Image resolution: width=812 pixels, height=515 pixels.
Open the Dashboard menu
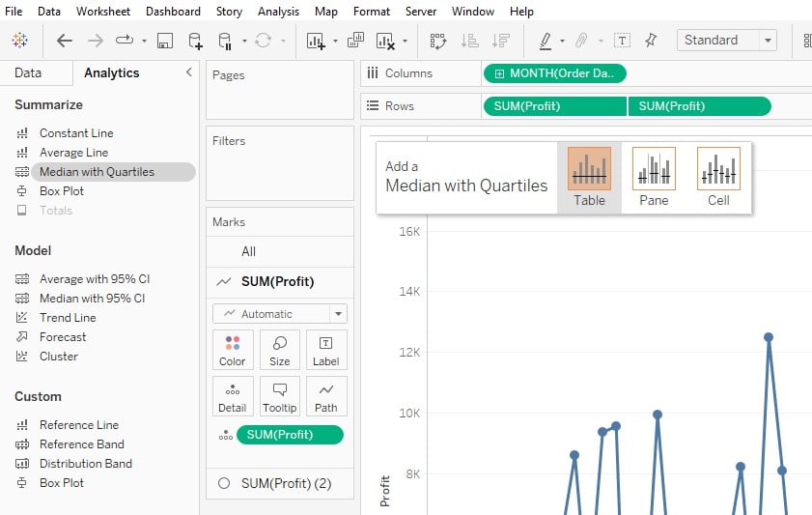pyautogui.click(x=173, y=11)
